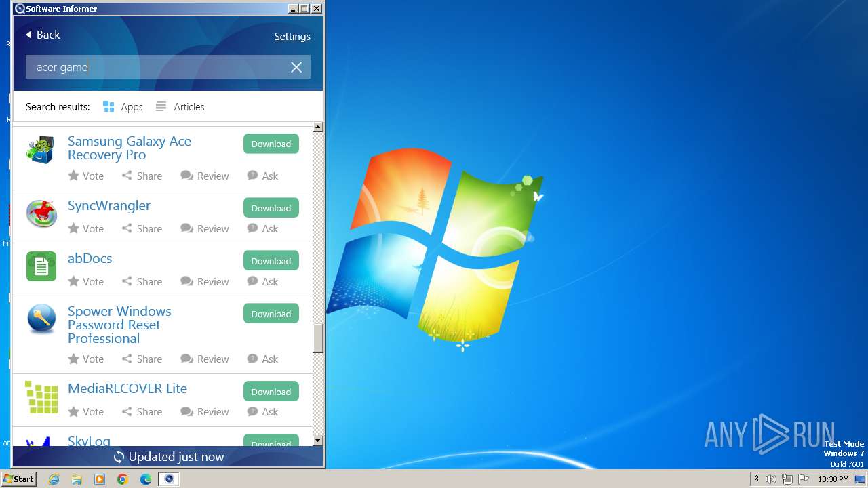This screenshot has height=488, width=868.
Task: Open the Samsung Galaxy Ace Recovery Pro app icon
Action: click(41, 150)
